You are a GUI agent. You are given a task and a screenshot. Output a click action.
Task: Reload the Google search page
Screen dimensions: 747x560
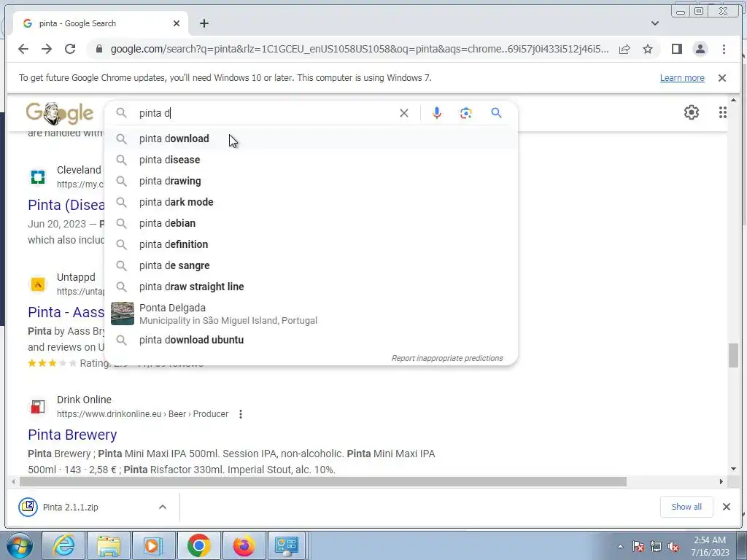point(70,49)
